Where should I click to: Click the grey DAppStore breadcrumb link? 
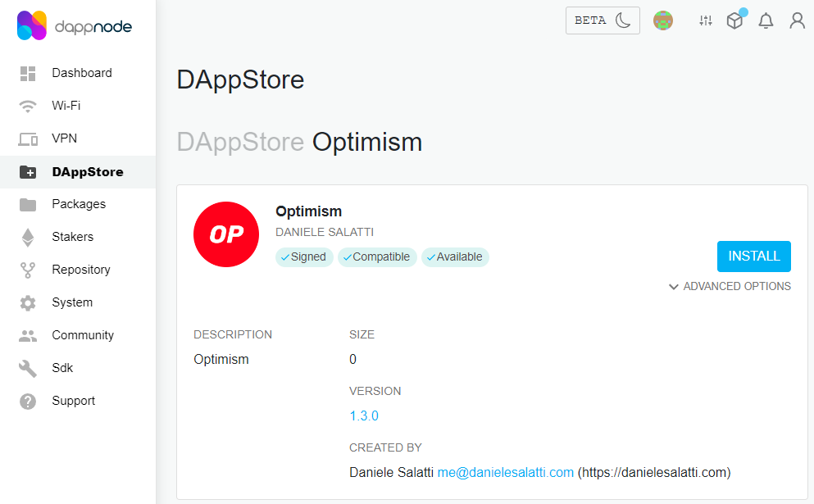pos(240,143)
